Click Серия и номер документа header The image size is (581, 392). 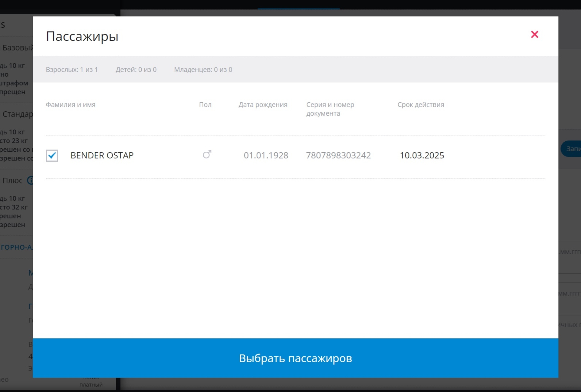click(330, 109)
